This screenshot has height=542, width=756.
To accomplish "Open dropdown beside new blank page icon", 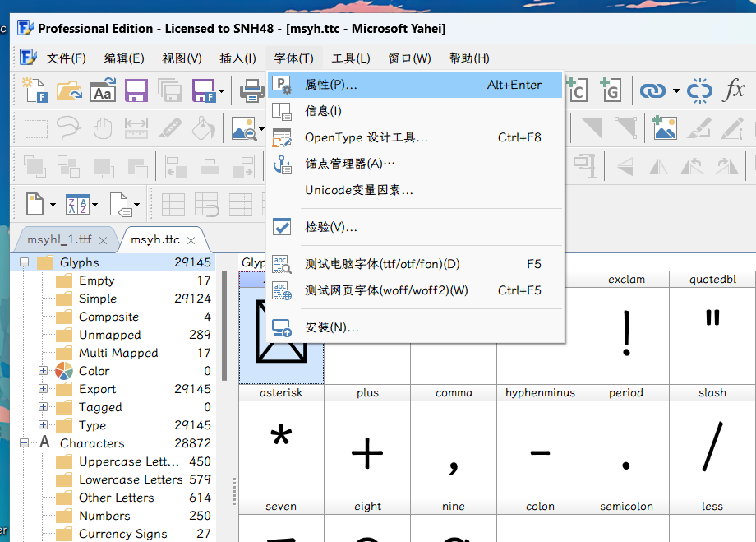I will (x=53, y=205).
